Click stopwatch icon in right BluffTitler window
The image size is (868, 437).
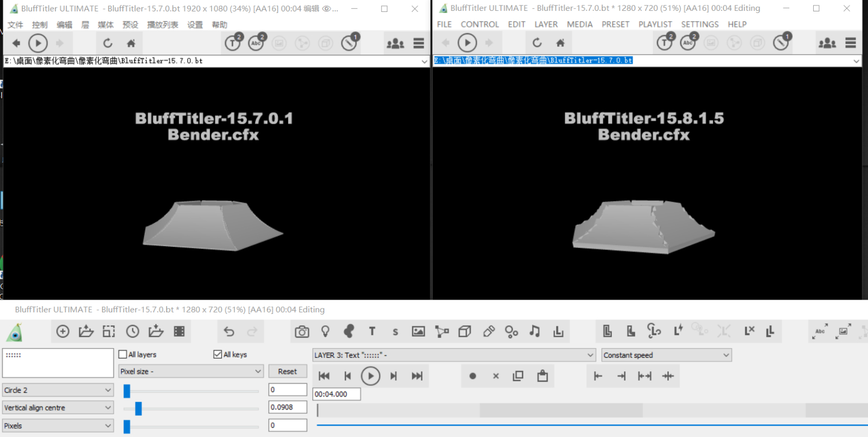(x=782, y=41)
